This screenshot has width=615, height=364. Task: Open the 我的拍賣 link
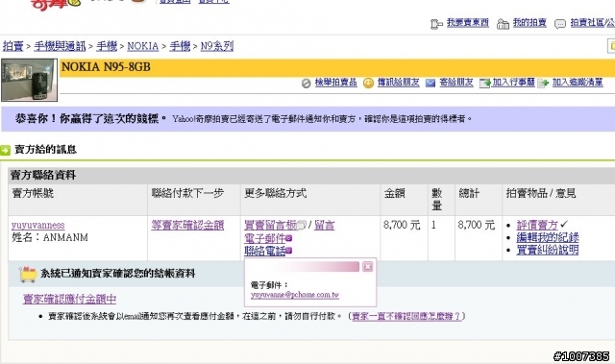point(529,23)
